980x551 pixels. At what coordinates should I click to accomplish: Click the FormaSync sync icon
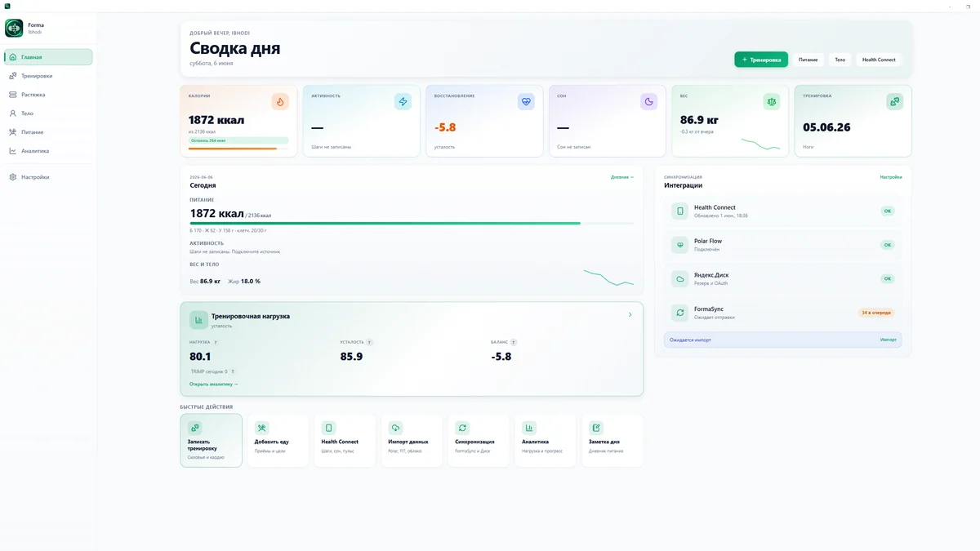coord(679,313)
